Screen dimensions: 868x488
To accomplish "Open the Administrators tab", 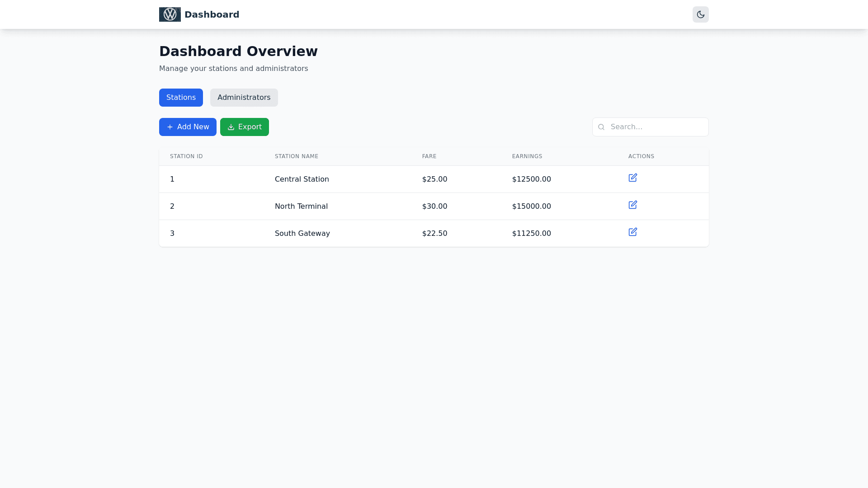I will click(244, 98).
